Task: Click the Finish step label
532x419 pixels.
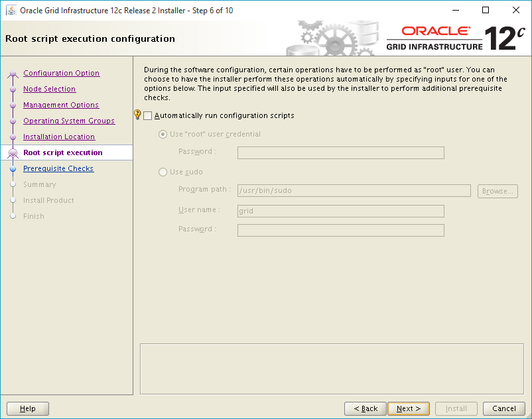Action: tap(34, 216)
